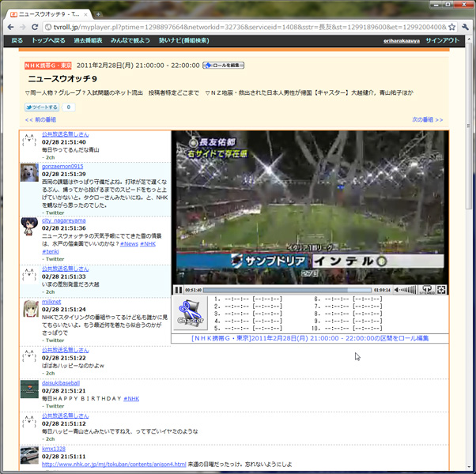This screenshot has height=474, width=476.
Task: Click the golden retriever avatar thumbnail
Action: tap(28, 172)
